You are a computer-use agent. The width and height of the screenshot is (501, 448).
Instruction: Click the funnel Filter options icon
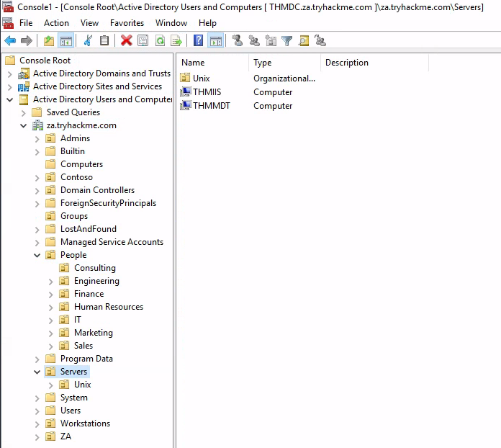click(287, 41)
